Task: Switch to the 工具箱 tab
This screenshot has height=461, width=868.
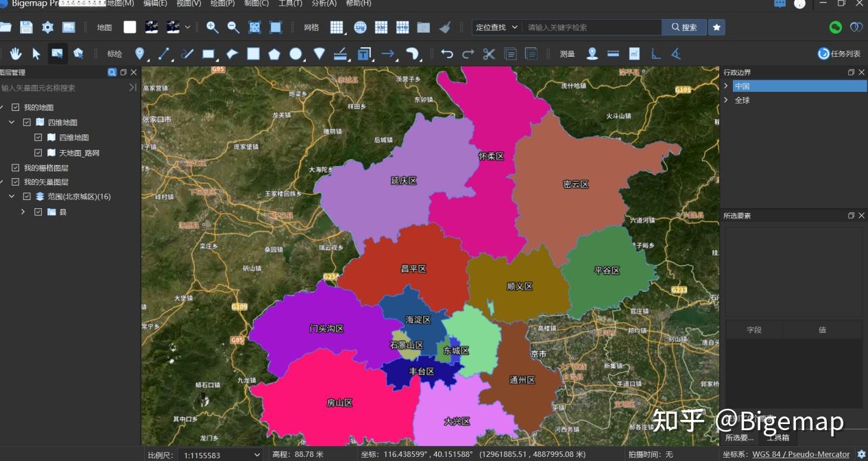Action: click(x=777, y=438)
